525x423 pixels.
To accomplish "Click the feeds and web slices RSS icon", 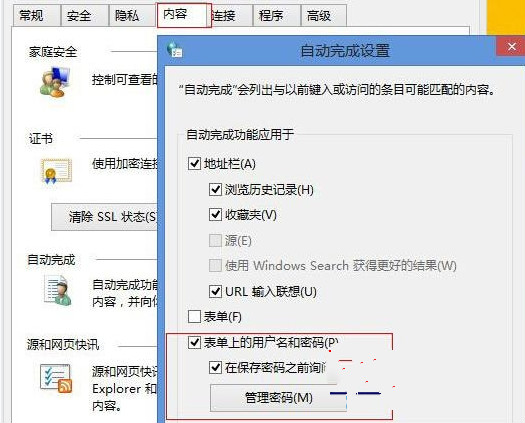I will click(56, 378).
